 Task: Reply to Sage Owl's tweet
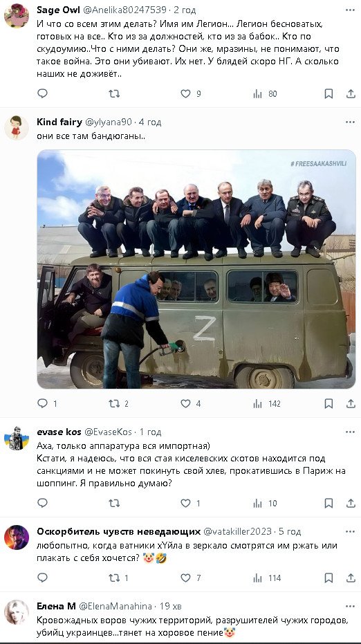click(x=43, y=93)
